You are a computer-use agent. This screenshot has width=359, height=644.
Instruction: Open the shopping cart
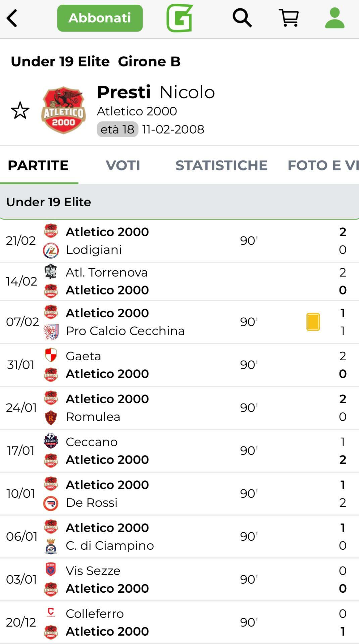(x=289, y=18)
